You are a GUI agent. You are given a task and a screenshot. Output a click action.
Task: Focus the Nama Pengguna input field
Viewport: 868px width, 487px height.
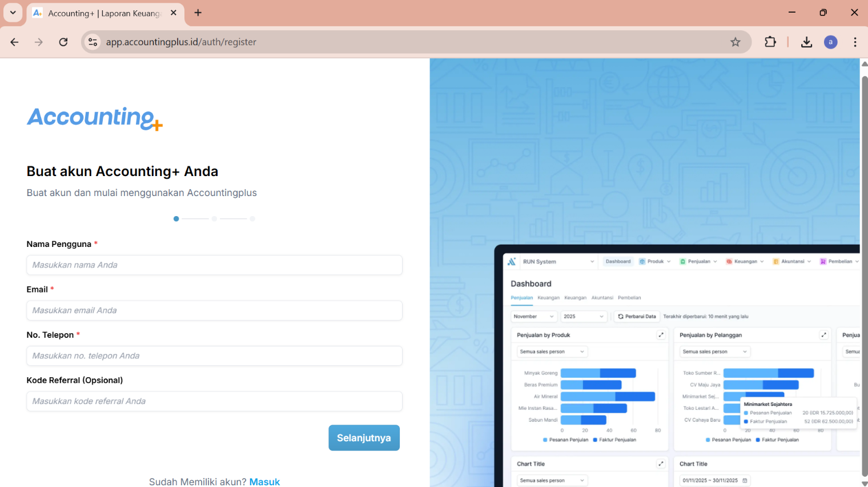(214, 265)
